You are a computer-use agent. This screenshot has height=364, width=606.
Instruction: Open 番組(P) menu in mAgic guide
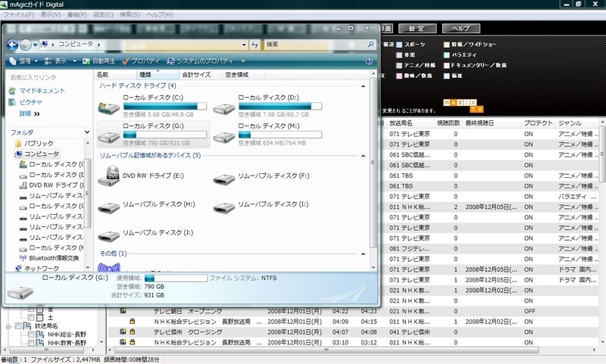(x=77, y=14)
